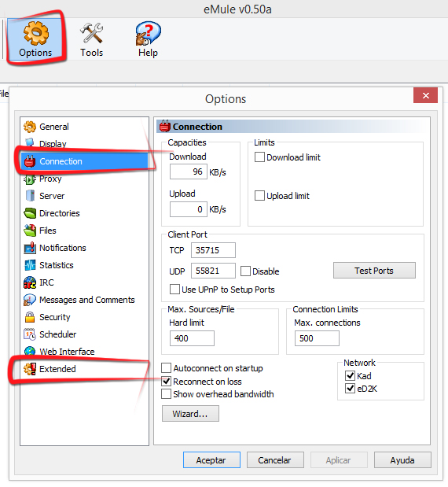Select Web Interface label in options list
Image resolution: width=448 pixels, height=487 pixels.
tap(67, 352)
